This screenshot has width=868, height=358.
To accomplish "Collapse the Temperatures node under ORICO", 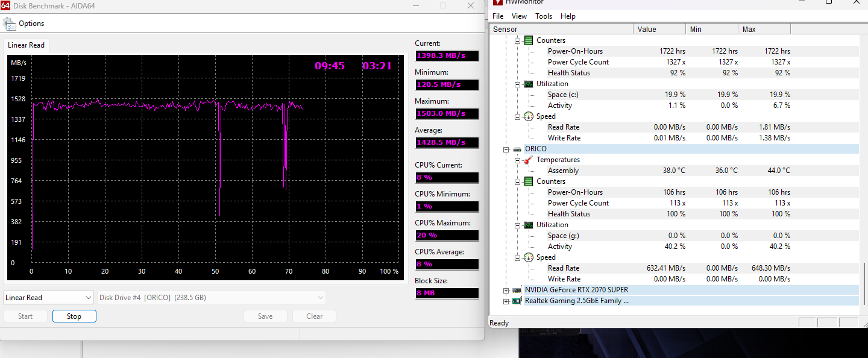I will 517,160.
